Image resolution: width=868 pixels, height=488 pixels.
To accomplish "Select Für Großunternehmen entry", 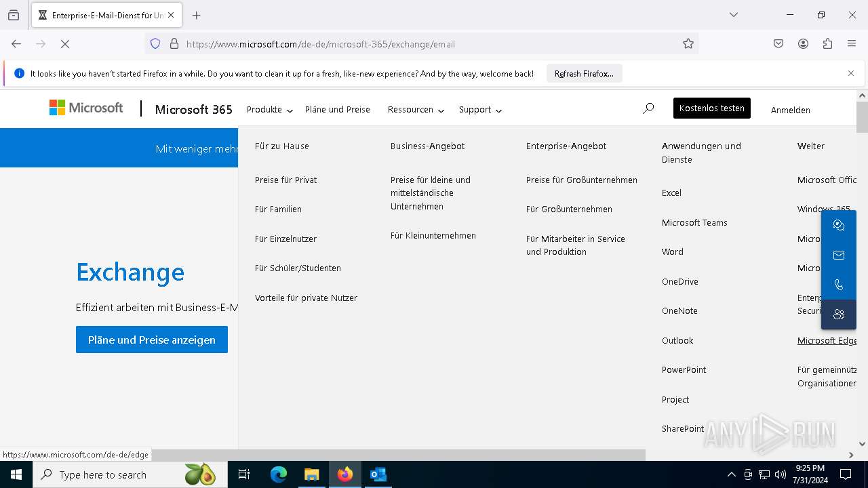I will click(569, 209).
